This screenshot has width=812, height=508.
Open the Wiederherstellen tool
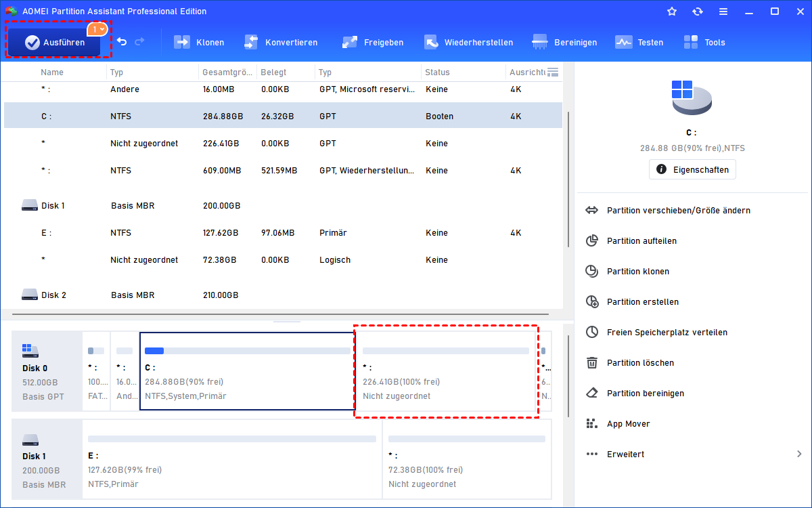click(x=468, y=42)
